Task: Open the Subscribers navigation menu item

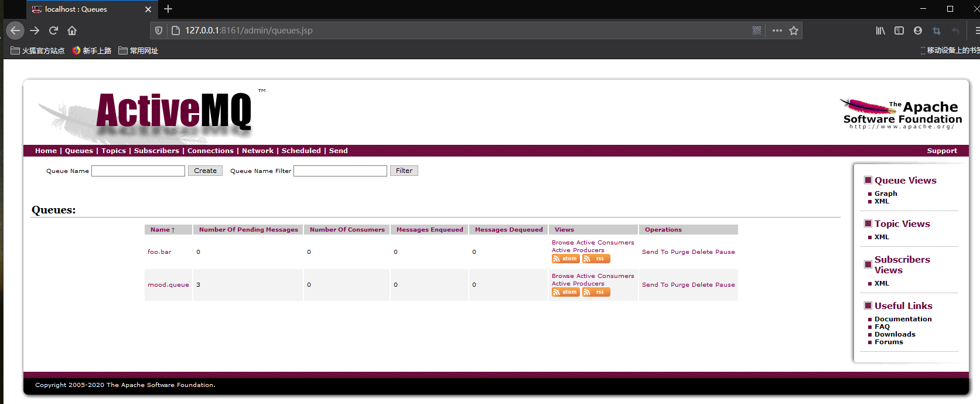Action: [x=156, y=151]
